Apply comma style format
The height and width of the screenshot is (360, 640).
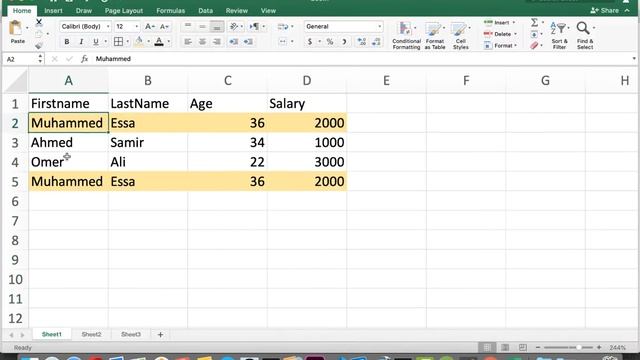click(344, 42)
